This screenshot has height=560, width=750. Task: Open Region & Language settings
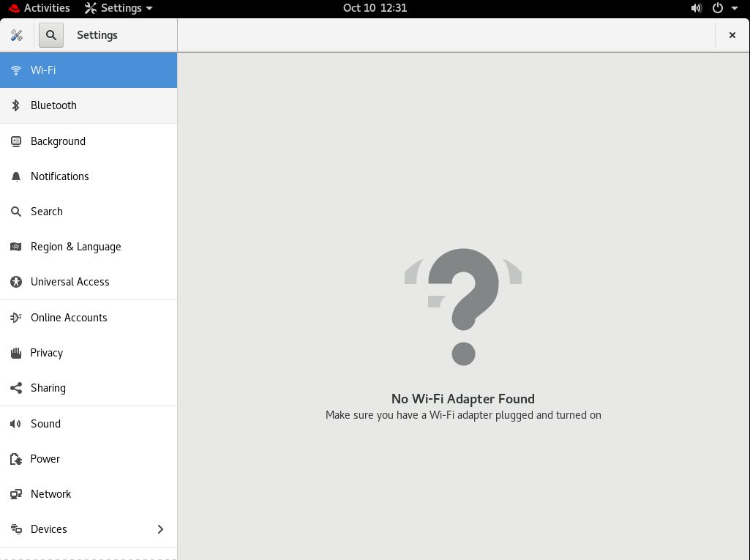[x=75, y=247]
